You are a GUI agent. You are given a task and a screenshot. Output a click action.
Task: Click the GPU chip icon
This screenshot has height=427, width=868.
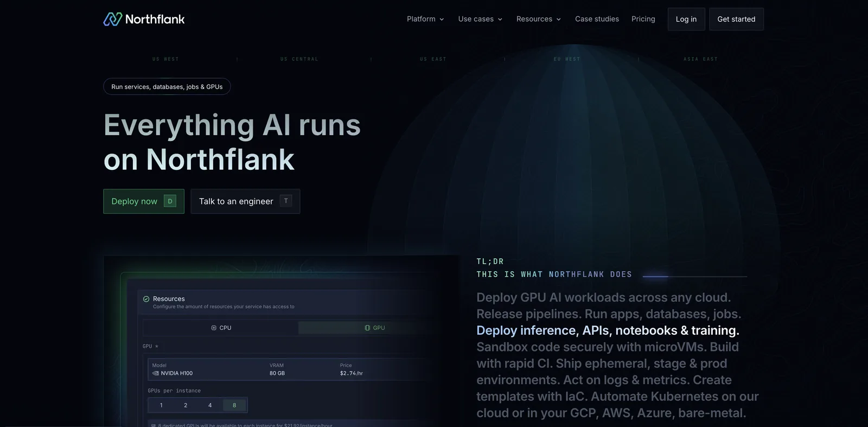pos(367,328)
